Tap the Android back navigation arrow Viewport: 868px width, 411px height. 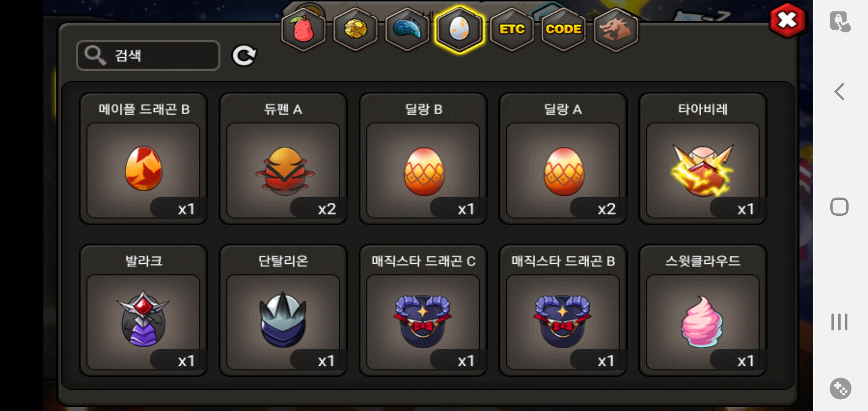click(839, 92)
